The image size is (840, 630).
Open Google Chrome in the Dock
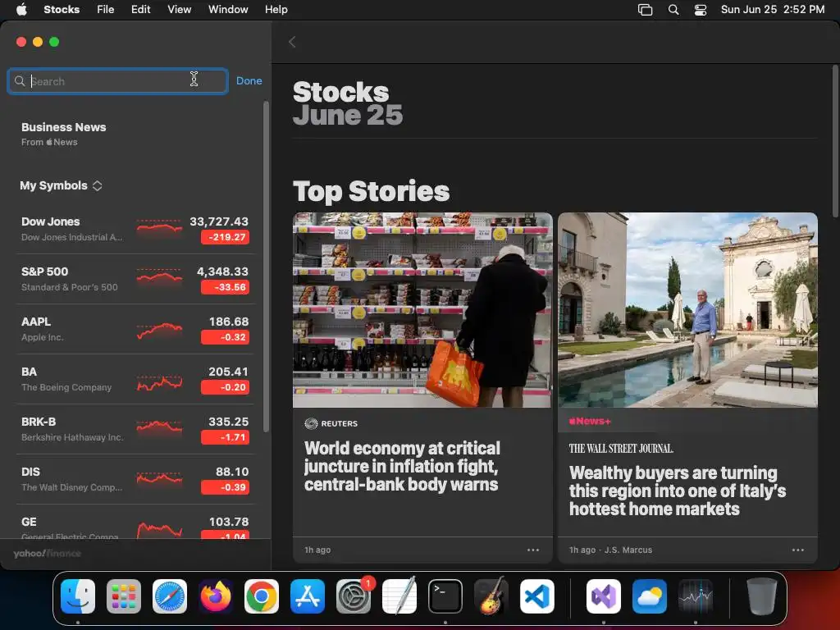click(x=262, y=596)
